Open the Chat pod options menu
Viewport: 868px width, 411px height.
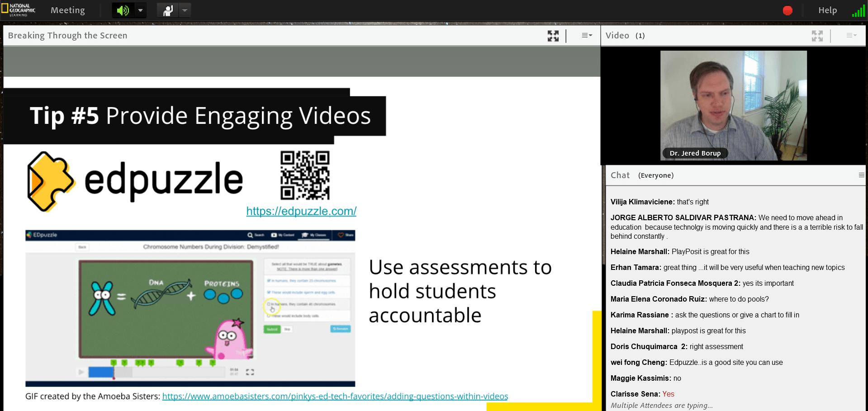click(861, 175)
